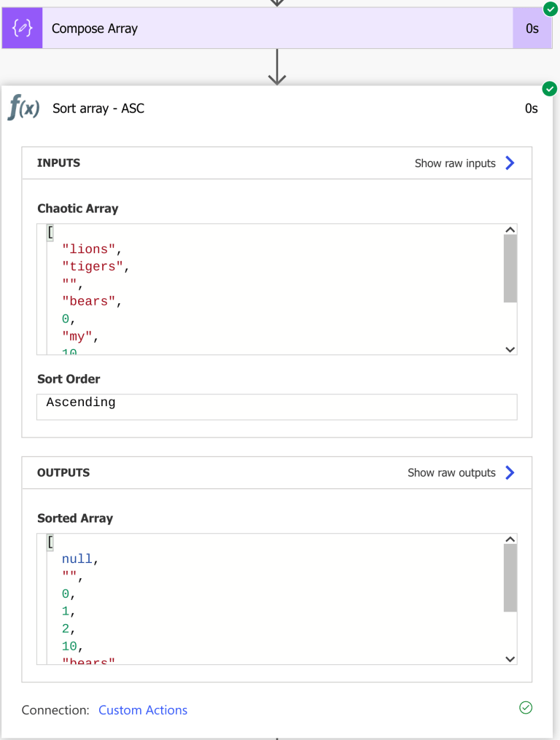Click the green success badge on Compose Array
The width and height of the screenshot is (560, 740).
point(550,9)
